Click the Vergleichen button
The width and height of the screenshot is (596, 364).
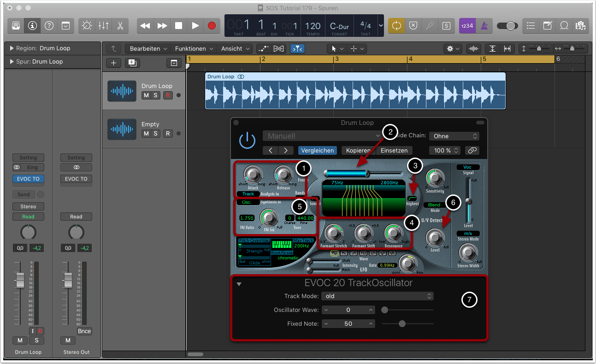pos(317,151)
